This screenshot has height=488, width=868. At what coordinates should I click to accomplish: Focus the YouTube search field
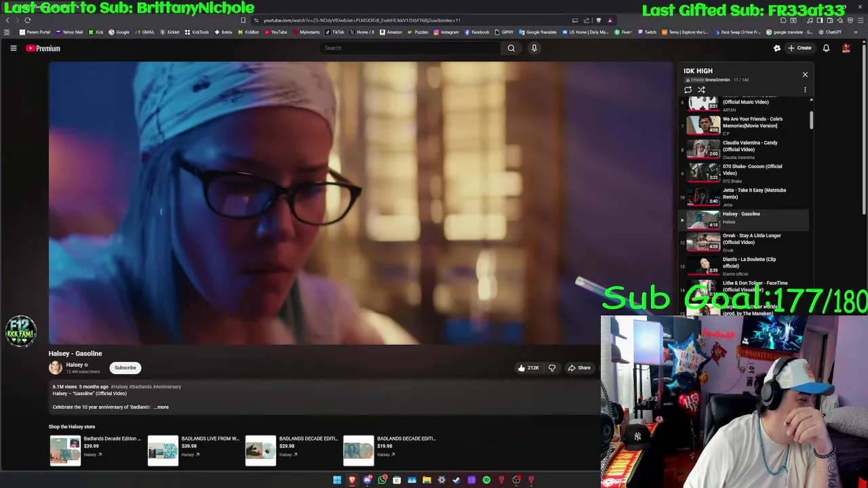pyautogui.click(x=410, y=48)
